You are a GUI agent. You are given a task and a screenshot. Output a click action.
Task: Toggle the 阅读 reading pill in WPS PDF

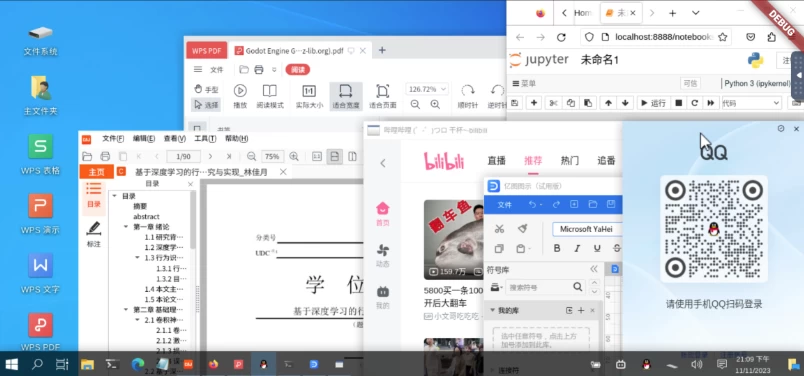[x=297, y=70]
